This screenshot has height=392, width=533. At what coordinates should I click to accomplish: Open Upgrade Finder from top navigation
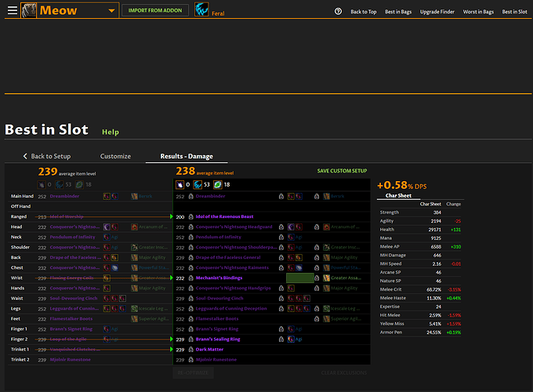click(x=437, y=12)
